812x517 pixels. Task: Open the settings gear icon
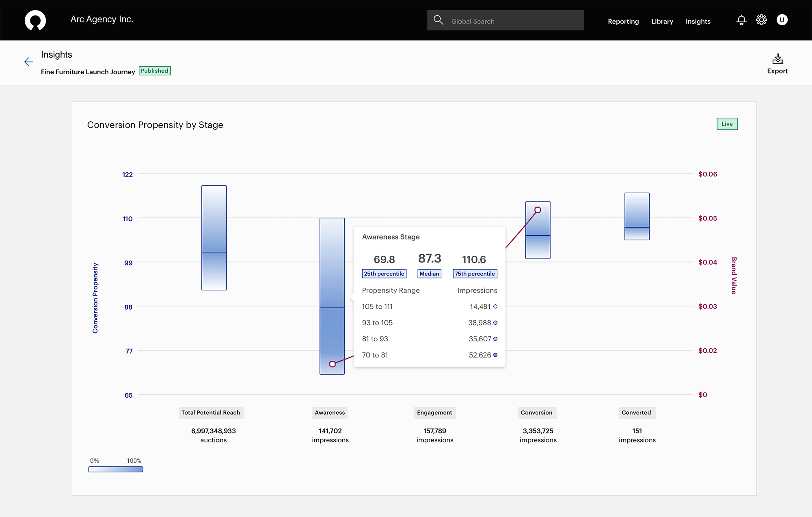(x=761, y=20)
